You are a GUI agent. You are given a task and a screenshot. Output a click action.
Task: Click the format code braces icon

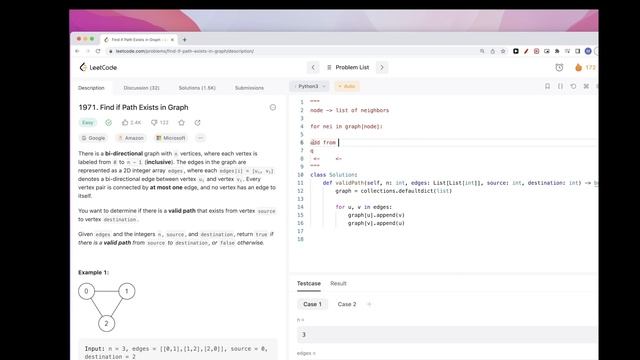click(560, 86)
